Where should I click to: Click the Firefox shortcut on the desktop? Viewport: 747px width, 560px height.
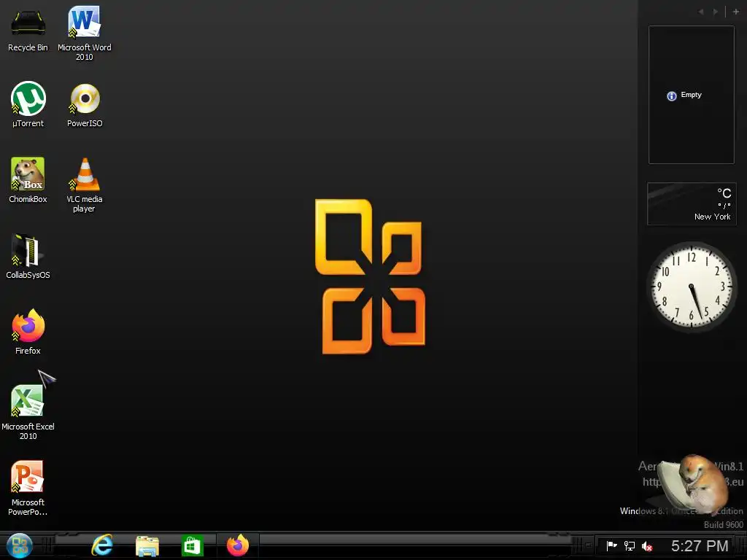(x=28, y=332)
